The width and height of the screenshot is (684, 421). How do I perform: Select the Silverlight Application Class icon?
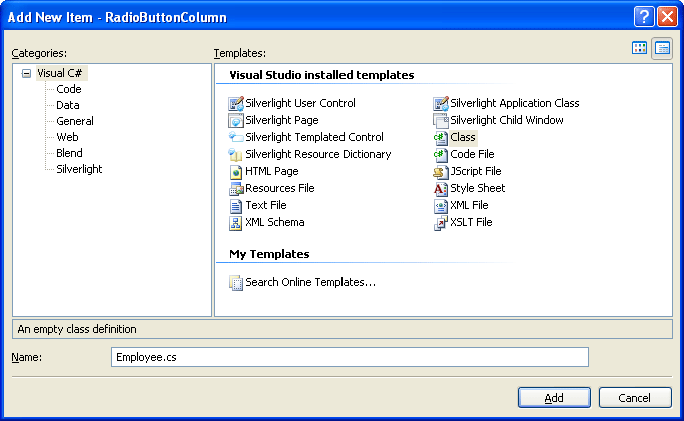(440, 103)
